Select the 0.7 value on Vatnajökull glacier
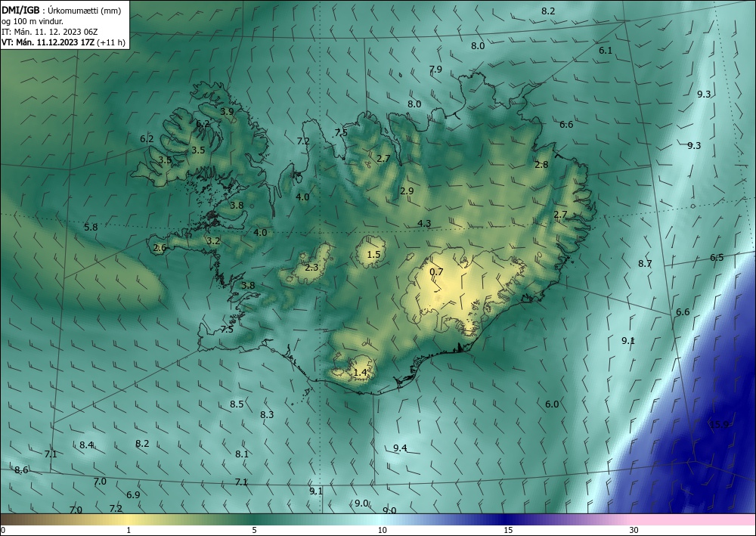756x536 pixels. [x=436, y=272]
